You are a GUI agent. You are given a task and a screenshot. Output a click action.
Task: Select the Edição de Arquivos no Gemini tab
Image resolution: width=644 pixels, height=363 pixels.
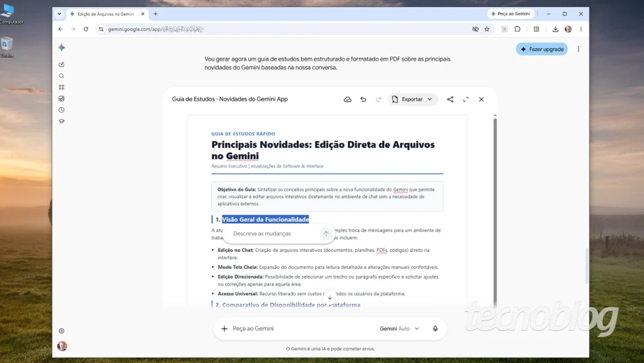pyautogui.click(x=106, y=14)
